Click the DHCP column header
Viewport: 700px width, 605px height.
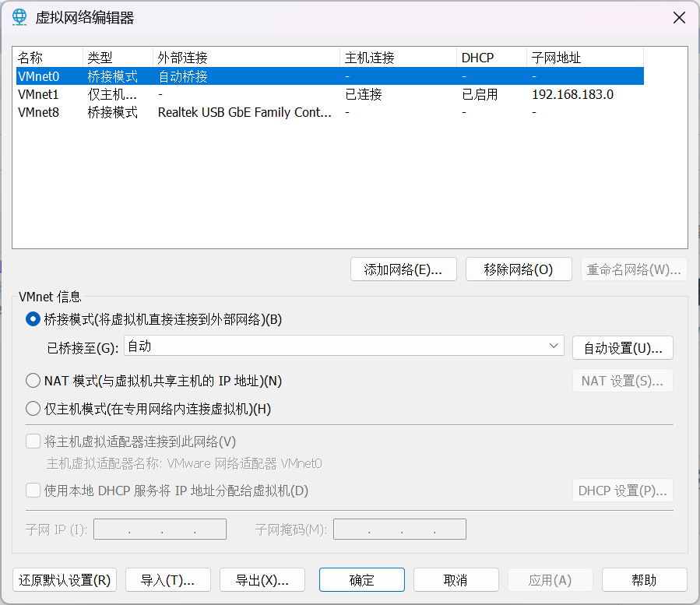point(491,58)
